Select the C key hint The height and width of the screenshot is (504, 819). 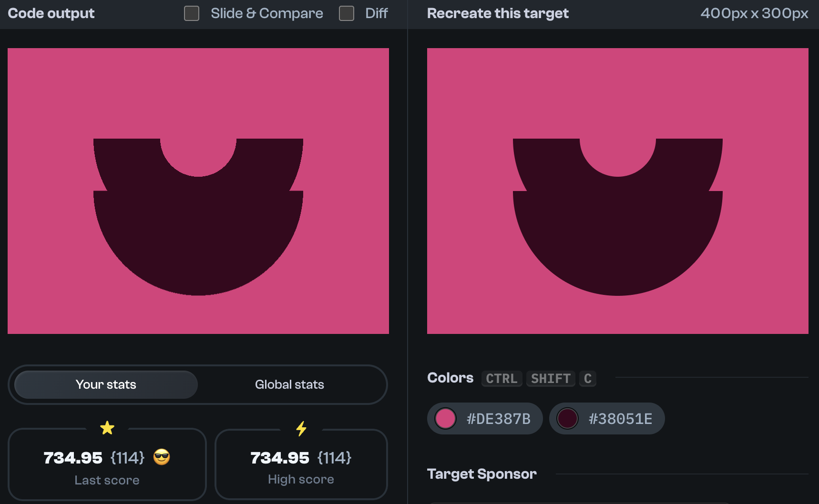tap(588, 379)
